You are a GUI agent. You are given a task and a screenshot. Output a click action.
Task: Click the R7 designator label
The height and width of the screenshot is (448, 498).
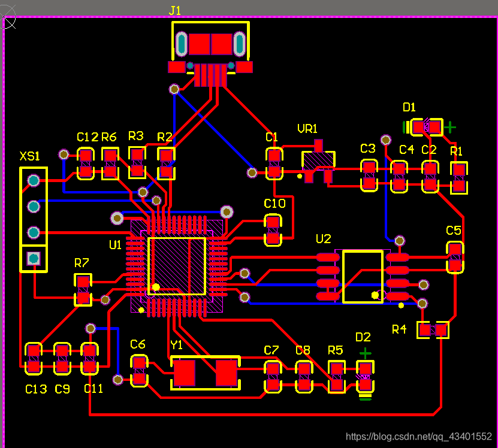(x=82, y=263)
